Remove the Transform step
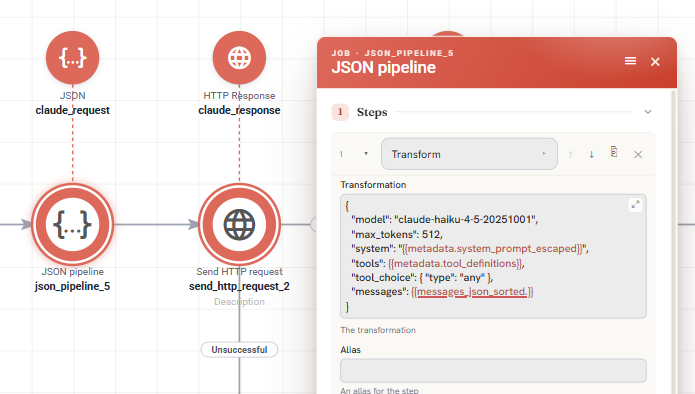The width and height of the screenshot is (695, 394). coord(638,154)
